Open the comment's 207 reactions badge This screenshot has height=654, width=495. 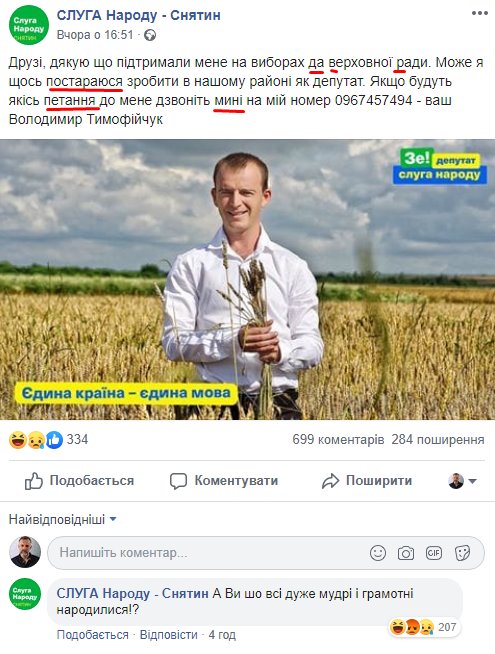[x=425, y=627]
